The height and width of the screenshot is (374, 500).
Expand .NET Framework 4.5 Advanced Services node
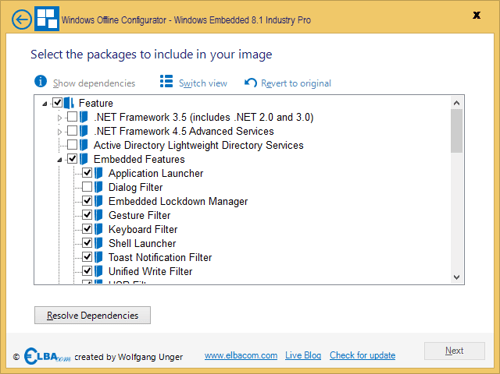(x=60, y=132)
